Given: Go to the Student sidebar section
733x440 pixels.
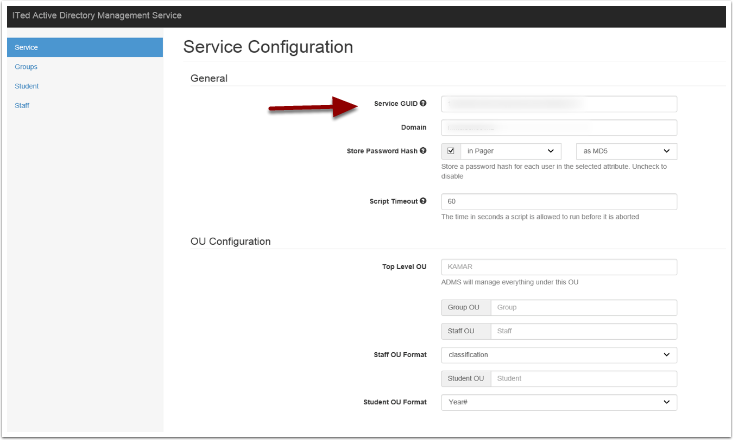Looking at the screenshot, I should tap(27, 86).
